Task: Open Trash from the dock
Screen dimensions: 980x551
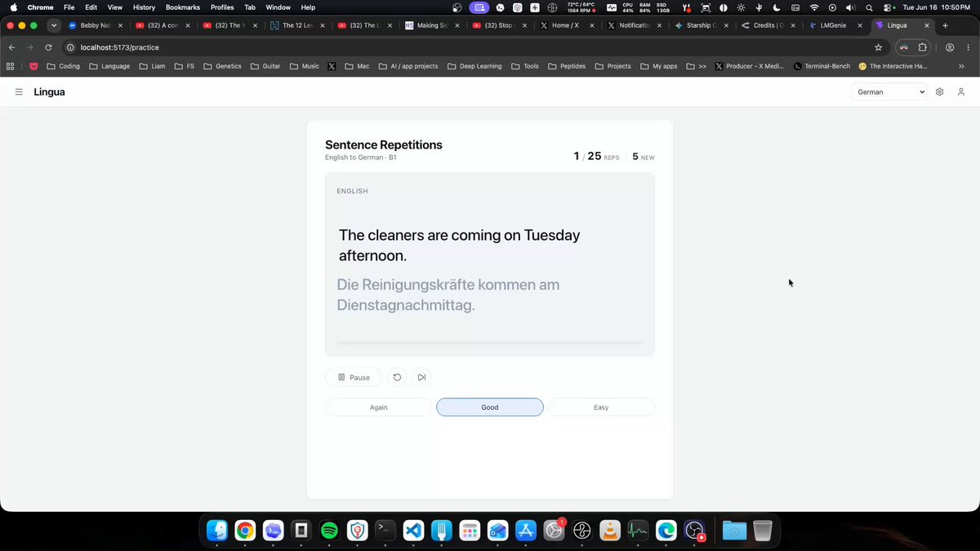Action: click(x=762, y=531)
